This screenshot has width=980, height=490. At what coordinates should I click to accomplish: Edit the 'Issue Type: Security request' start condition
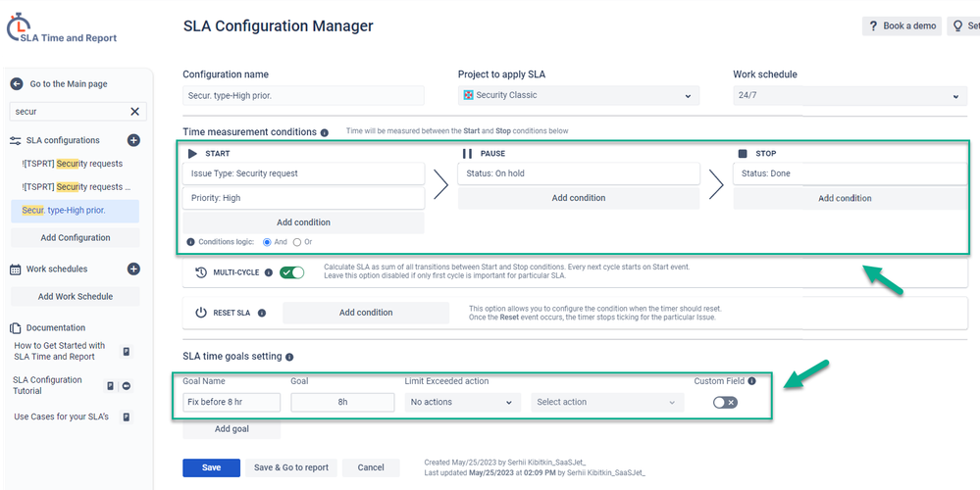click(x=303, y=174)
